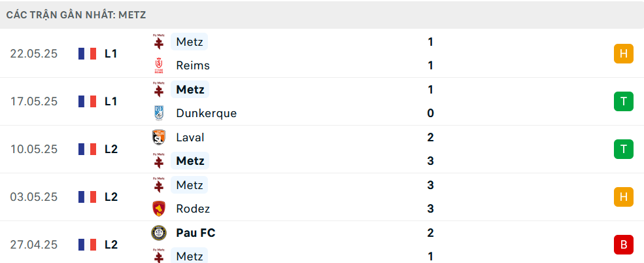Screen dimensions: 644x263
Task: Click the highlighted Metz name in the 17.05.25 match
Action: point(190,90)
